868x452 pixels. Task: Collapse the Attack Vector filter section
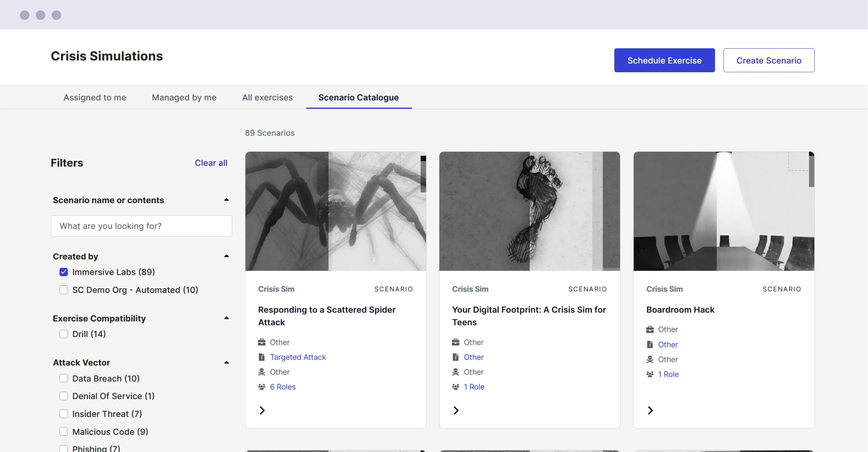pyautogui.click(x=226, y=363)
